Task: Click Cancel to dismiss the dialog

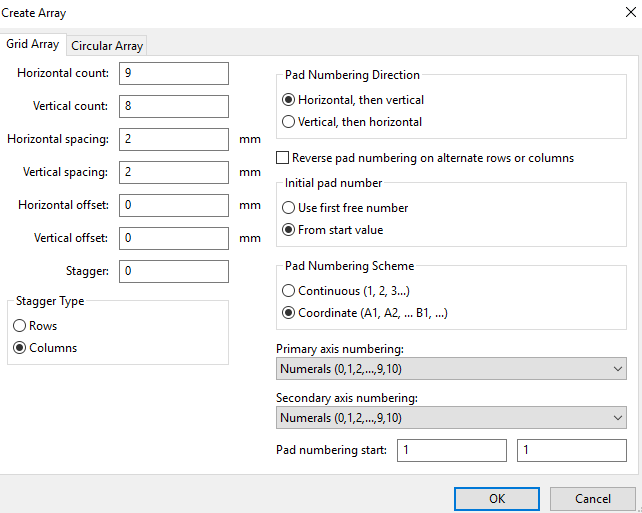Action: (592, 498)
